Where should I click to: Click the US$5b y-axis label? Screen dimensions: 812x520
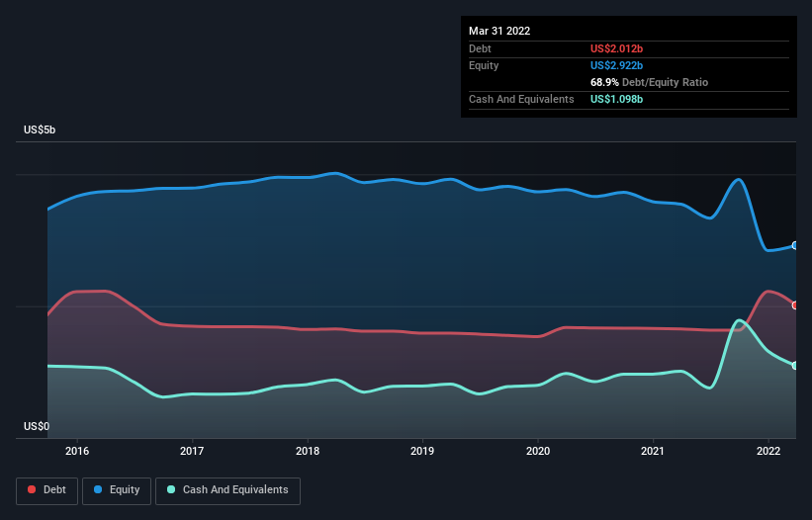pos(40,130)
